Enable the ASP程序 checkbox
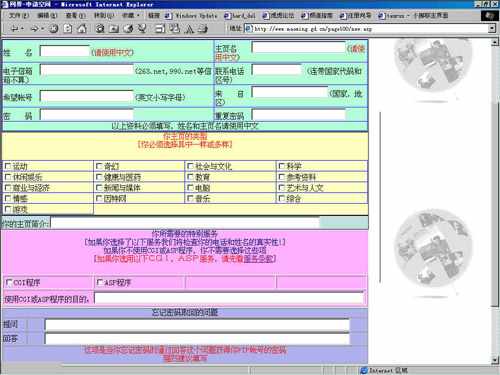 tap(99, 283)
